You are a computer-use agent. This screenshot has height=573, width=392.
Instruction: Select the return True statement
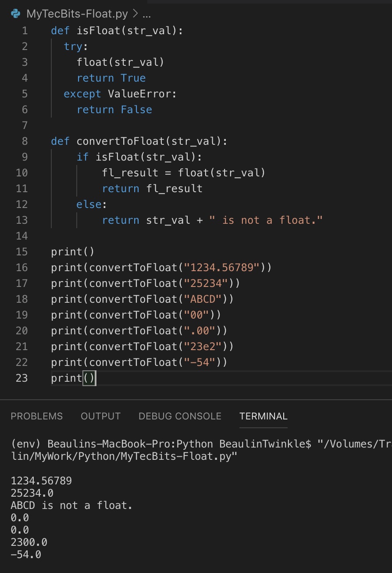pyautogui.click(x=111, y=78)
